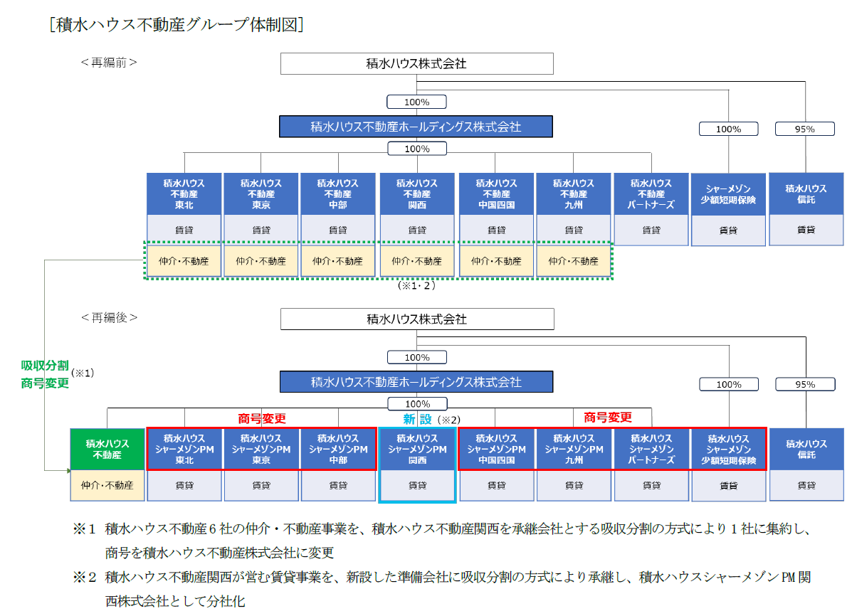Screen dimensions: 852x616
Task: Select 賃貸 cell under 不動産 パートナーズ
Action: [x=651, y=230]
